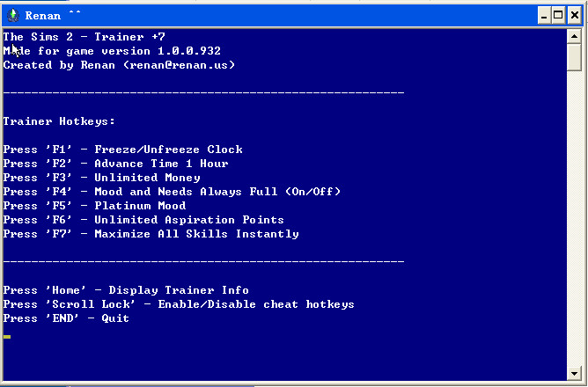Click the scrollbar up arrow
Viewport: 588px width, 387px height.
click(x=574, y=34)
